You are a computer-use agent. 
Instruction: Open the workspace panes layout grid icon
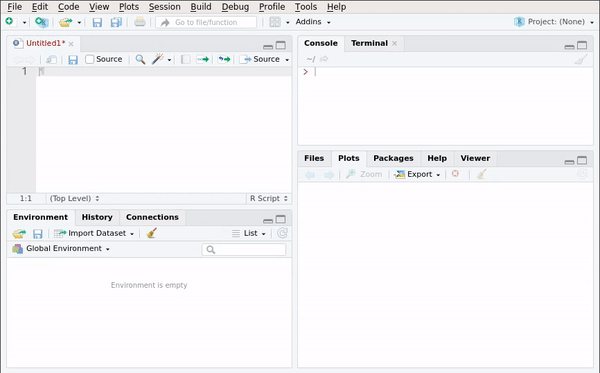click(x=275, y=22)
